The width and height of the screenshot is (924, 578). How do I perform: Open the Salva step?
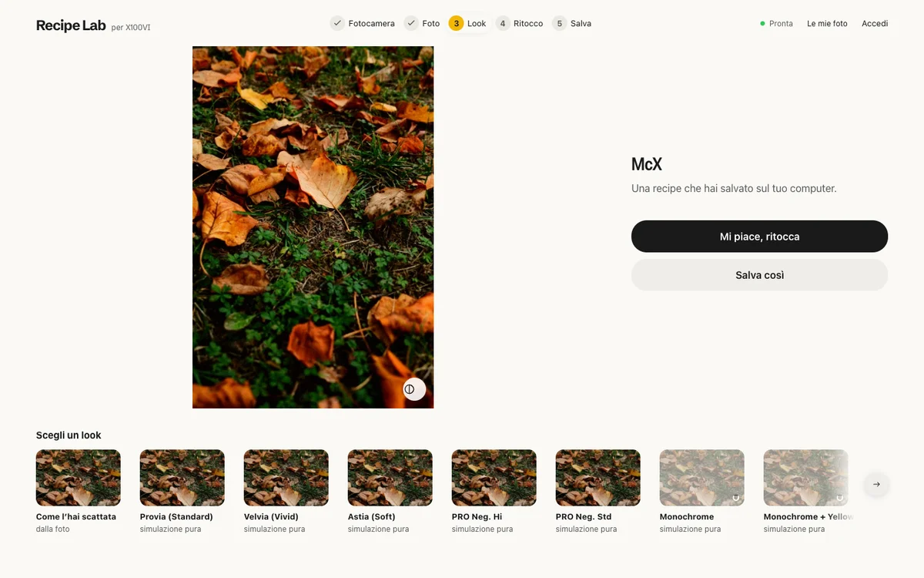pyautogui.click(x=572, y=23)
